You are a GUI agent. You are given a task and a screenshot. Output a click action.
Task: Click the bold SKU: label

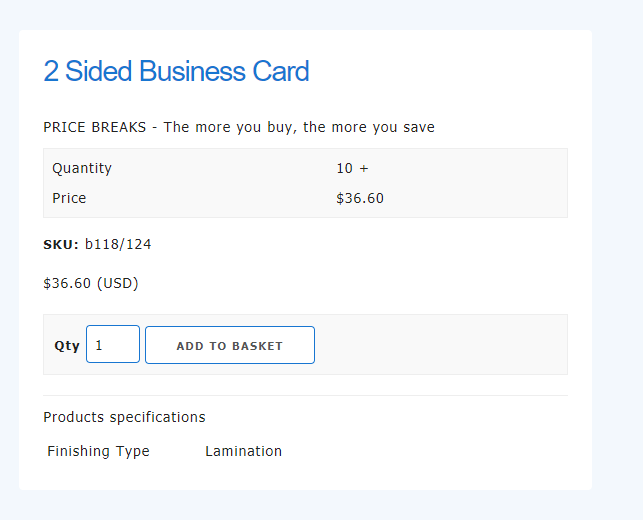coord(61,244)
